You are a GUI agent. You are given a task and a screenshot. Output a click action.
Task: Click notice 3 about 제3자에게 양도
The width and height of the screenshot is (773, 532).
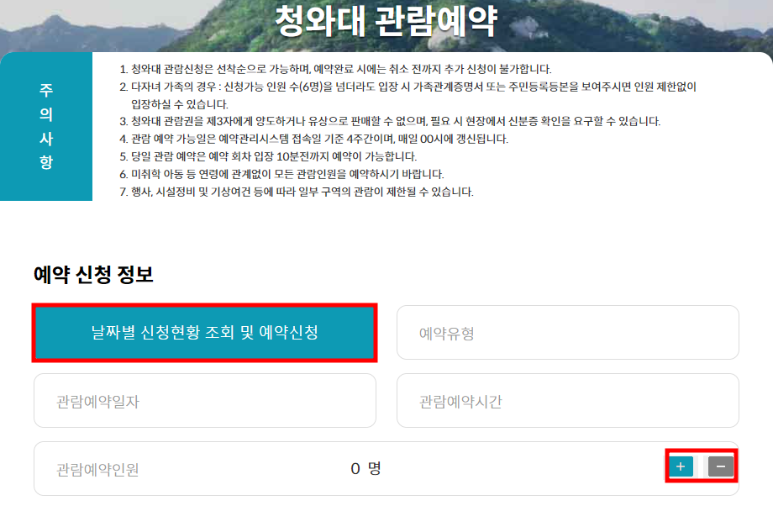(390, 121)
